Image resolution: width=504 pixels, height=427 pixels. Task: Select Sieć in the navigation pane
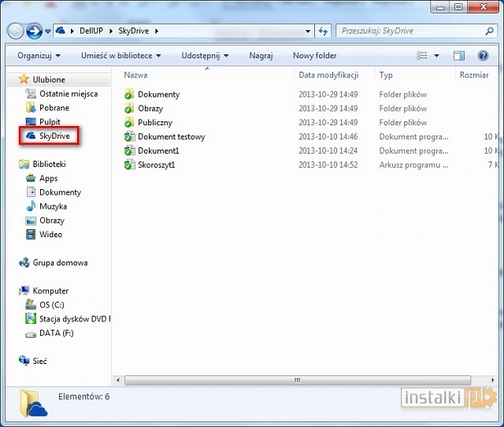pyautogui.click(x=40, y=361)
